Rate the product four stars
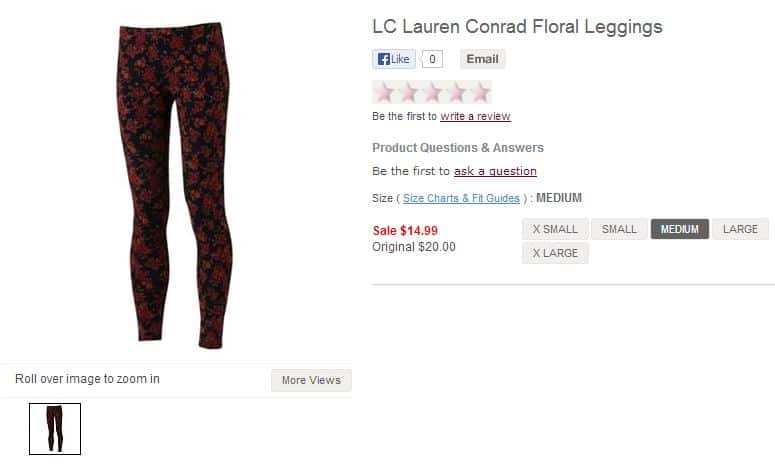The width and height of the screenshot is (775, 475). pyautogui.click(x=457, y=92)
